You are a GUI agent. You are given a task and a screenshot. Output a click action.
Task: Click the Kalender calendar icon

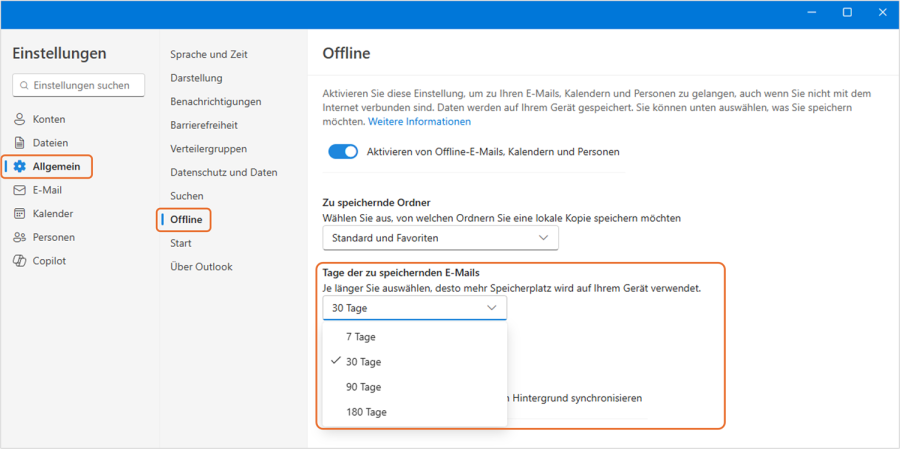point(20,214)
